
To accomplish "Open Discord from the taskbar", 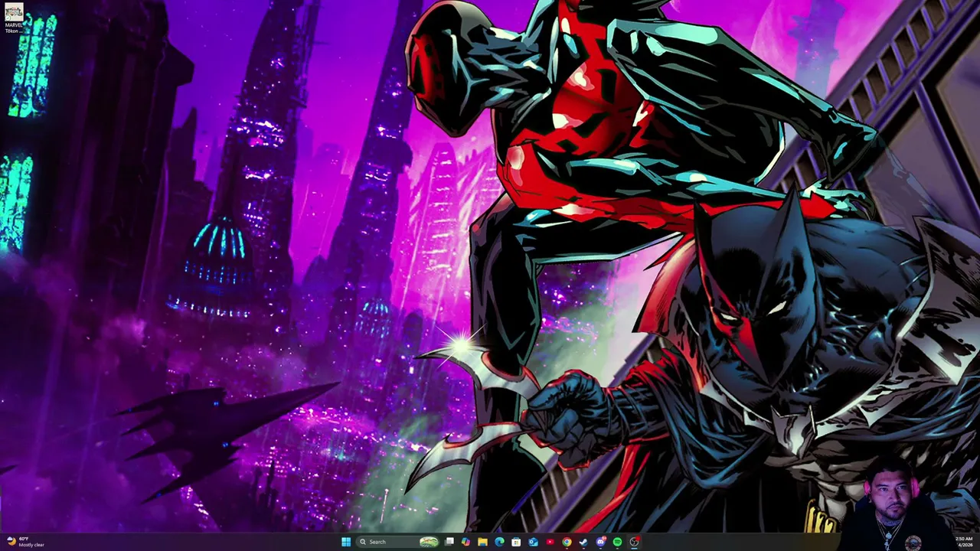I will [x=600, y=542].
